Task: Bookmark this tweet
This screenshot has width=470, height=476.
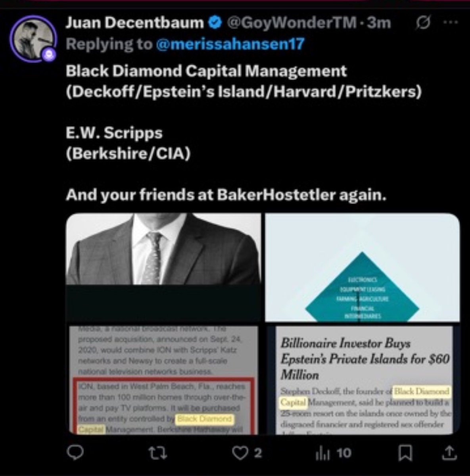Action: pyautogui.click(x=405, y=453)
